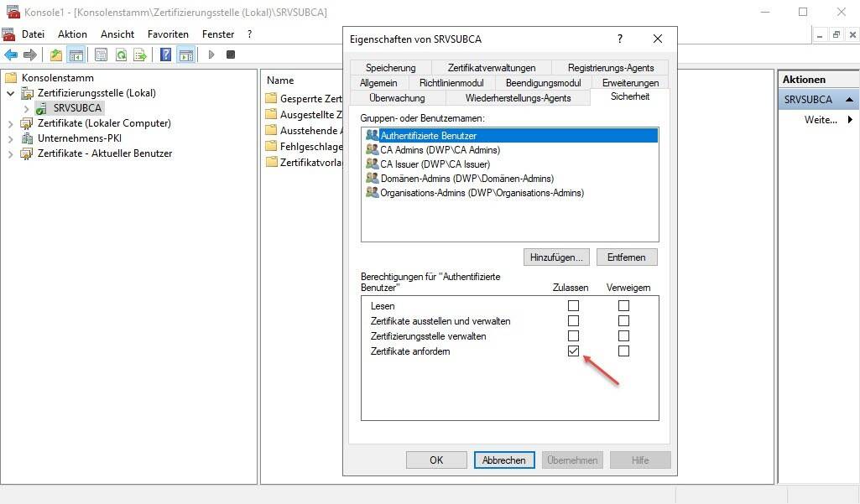
Task: Click the Refresh toolbar icon
Action: [121, 55]
